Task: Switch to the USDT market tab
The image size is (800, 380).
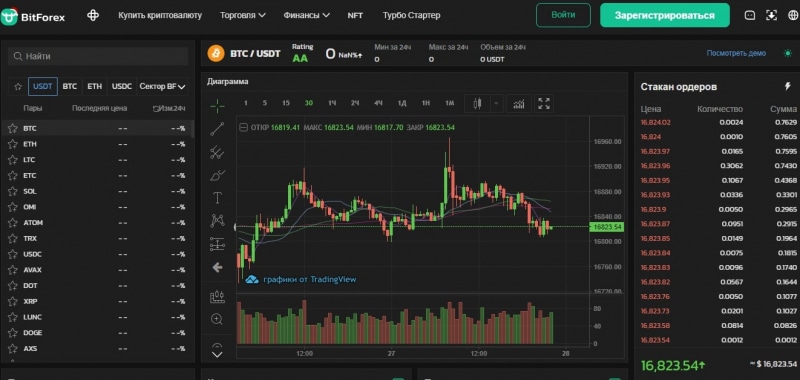Action: coord(43,87)
